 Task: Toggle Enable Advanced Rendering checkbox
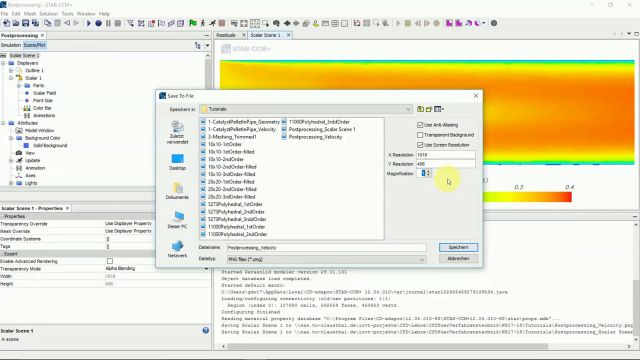[110, 261]
